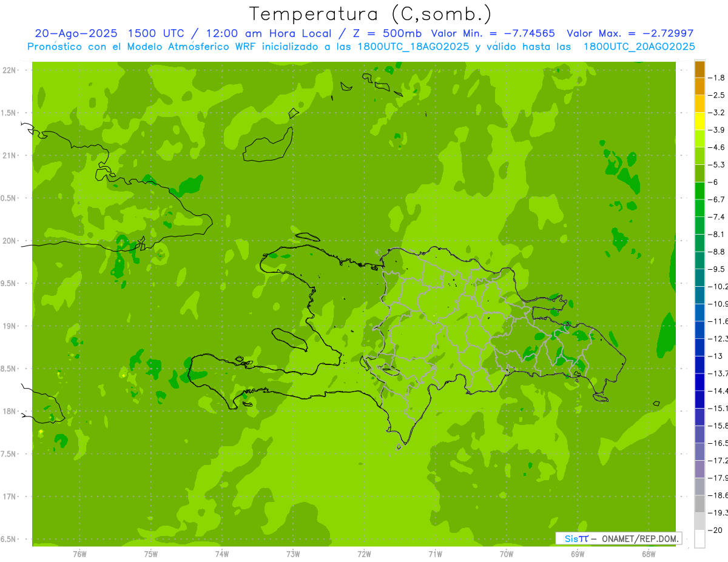The width and height of the screenshot is (728, 562).
Task: Click the "17N" latitude label
Action: click(8, 497)
